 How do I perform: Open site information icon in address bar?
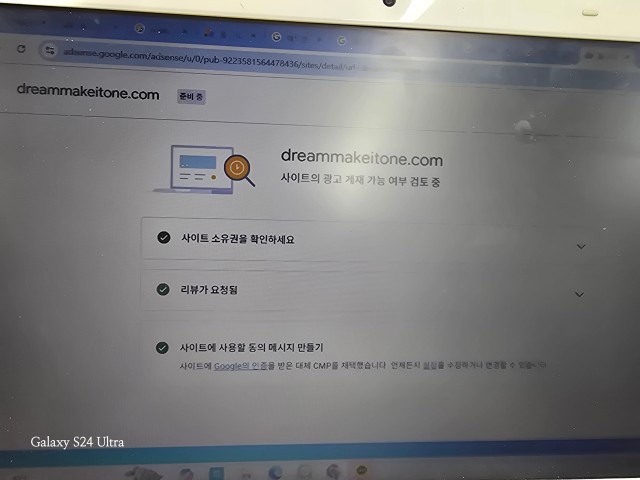(x=50, y=50)
